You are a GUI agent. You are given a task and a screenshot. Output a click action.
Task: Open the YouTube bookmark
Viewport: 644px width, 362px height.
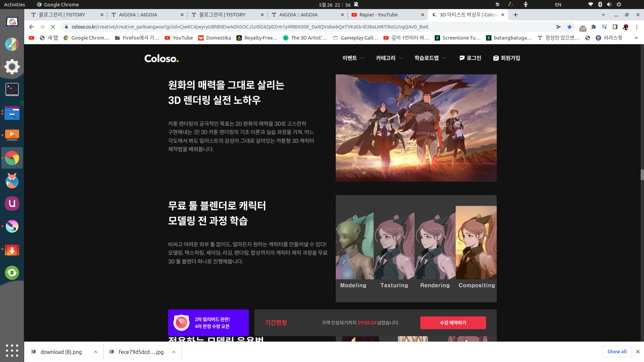pyautogui.click(x=179, y=38)
